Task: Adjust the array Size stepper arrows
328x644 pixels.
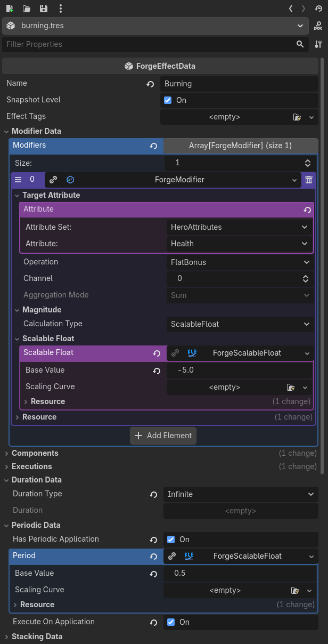Action: [307, 163]
